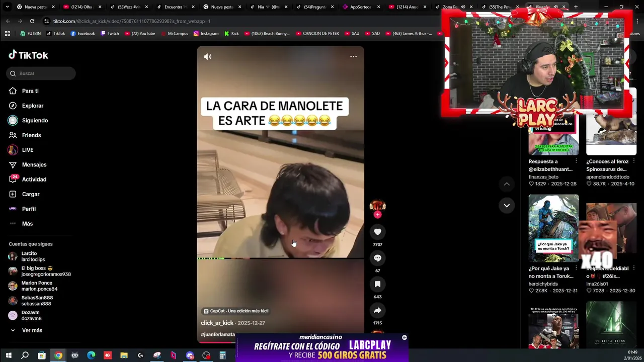Open El big boss followed account
The height and width of the screenshot is (362, 644).
(39, 271)
